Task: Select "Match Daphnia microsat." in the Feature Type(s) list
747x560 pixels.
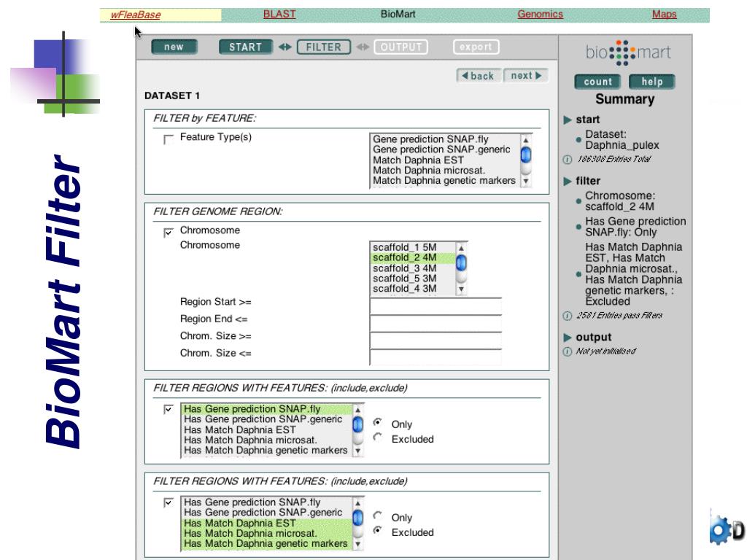Action: [x=445, y=171]
